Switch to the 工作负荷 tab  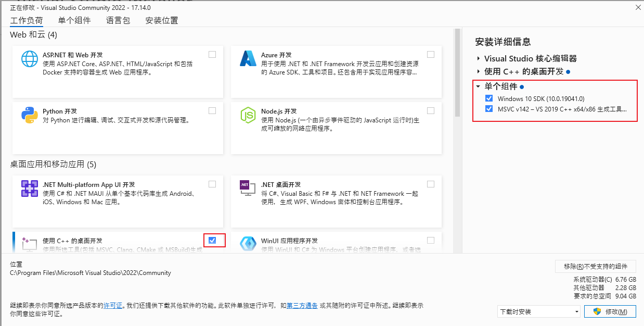pos(27,20)
